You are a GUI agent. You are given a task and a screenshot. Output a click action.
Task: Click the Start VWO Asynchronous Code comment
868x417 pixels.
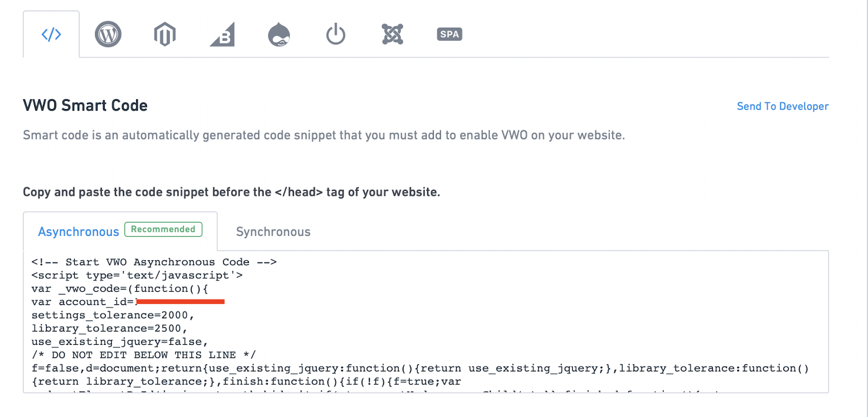click(154, 262)
